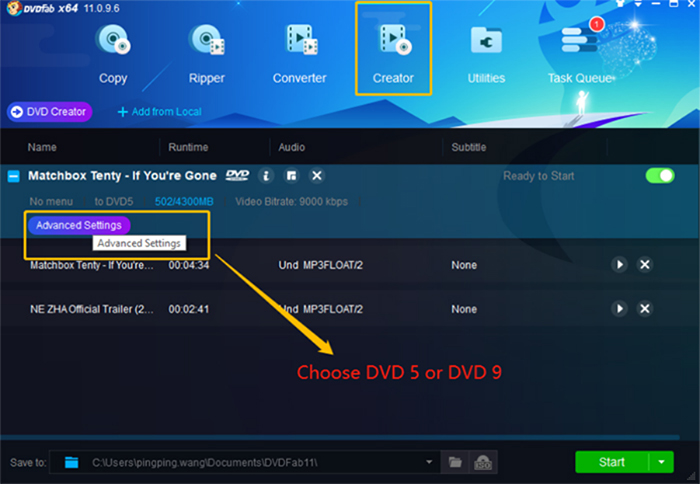The width and height of the screenshot is (700, 484).
Task: Preview the NE ZHA Official Trailer clip
Action: tap(619, 309)
